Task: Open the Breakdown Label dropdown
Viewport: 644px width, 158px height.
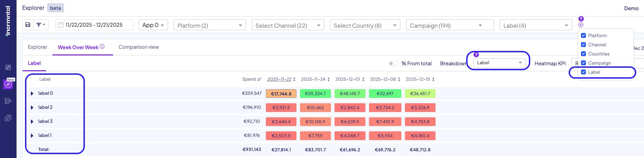Action: (x=499, y=63)
